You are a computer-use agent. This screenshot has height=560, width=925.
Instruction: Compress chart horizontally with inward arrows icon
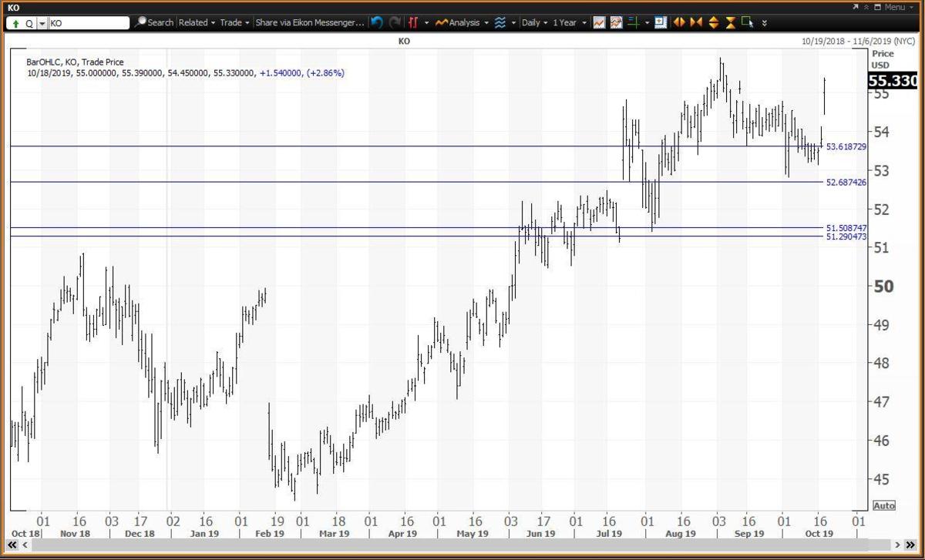[696, 22]
